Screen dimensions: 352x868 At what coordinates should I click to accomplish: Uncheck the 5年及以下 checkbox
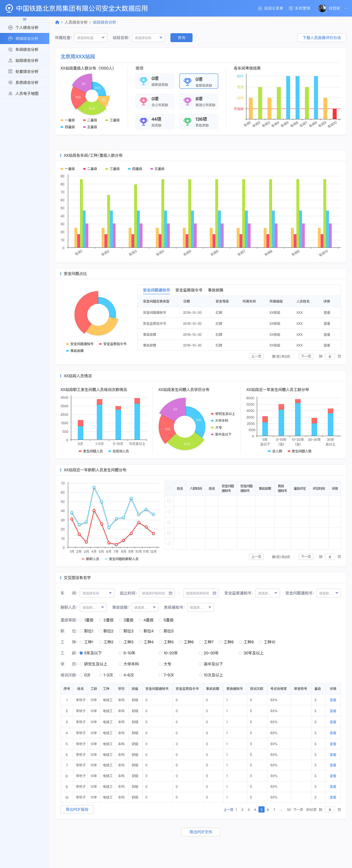click(x=81, y=653)
